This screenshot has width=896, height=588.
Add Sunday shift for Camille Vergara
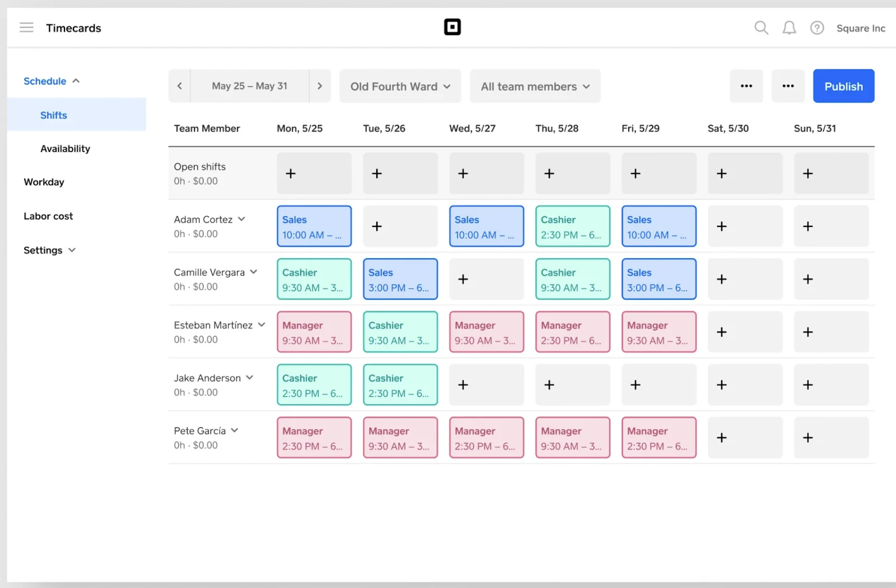(x=832, y=279)
